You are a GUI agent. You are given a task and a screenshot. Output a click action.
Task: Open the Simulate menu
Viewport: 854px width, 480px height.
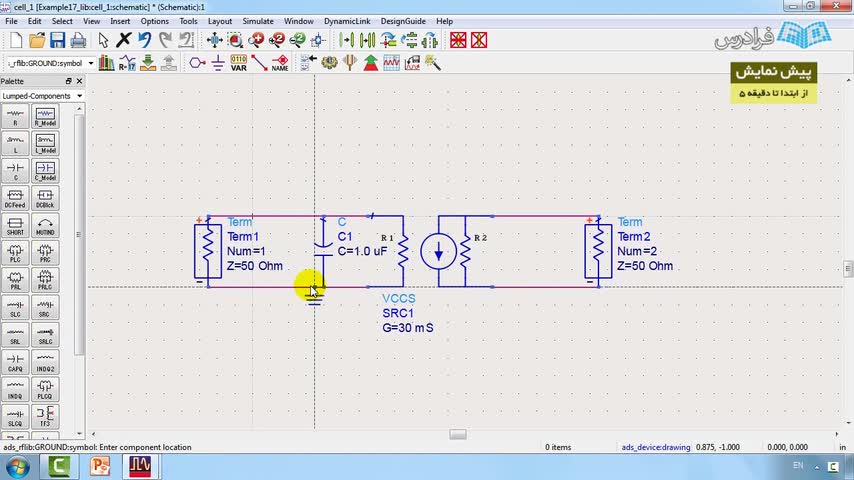(x=258, y=21)
